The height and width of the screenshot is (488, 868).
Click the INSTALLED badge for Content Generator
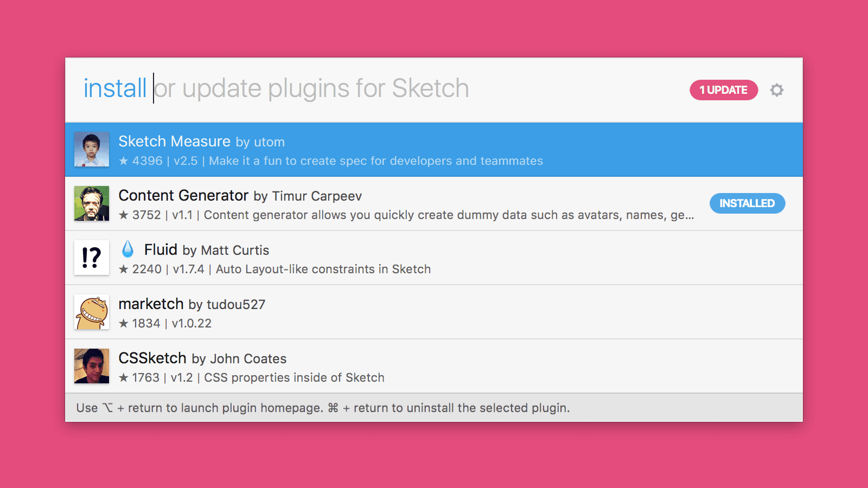747,203
